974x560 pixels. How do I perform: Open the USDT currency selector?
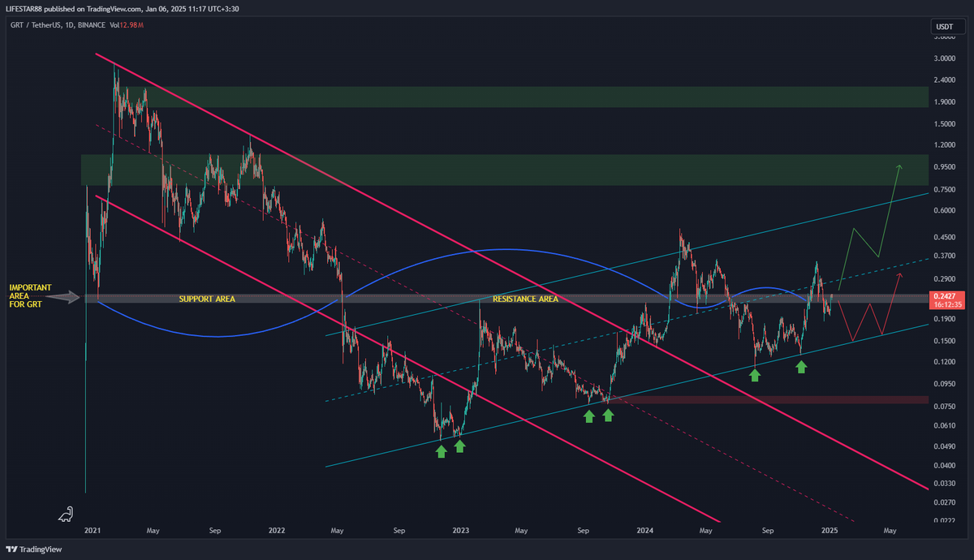(x=944, y=27)
